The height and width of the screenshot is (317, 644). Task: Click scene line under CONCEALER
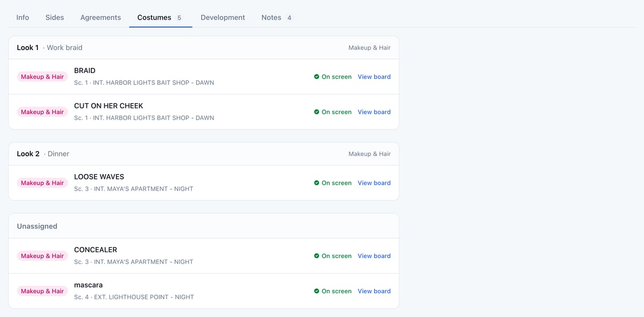134,262
